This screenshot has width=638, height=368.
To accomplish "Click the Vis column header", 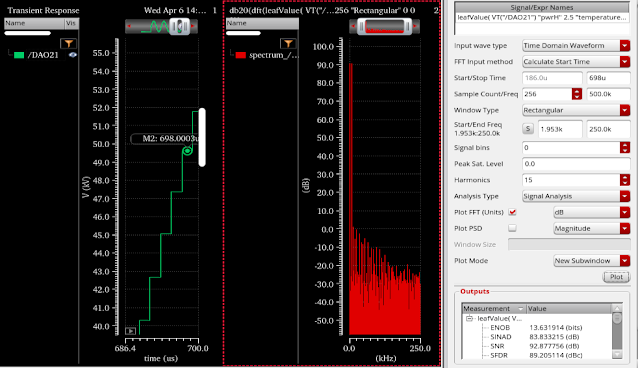I will [x=71, y=23].
